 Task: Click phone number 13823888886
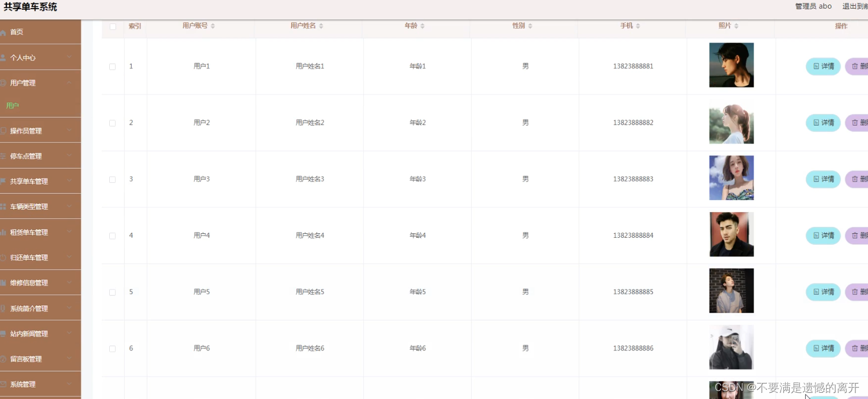[x=633, y=348]
